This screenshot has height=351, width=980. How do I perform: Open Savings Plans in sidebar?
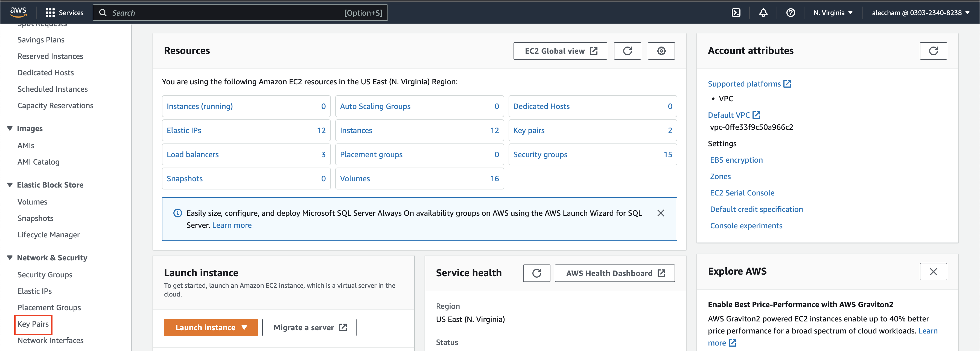tap(41, 40)
